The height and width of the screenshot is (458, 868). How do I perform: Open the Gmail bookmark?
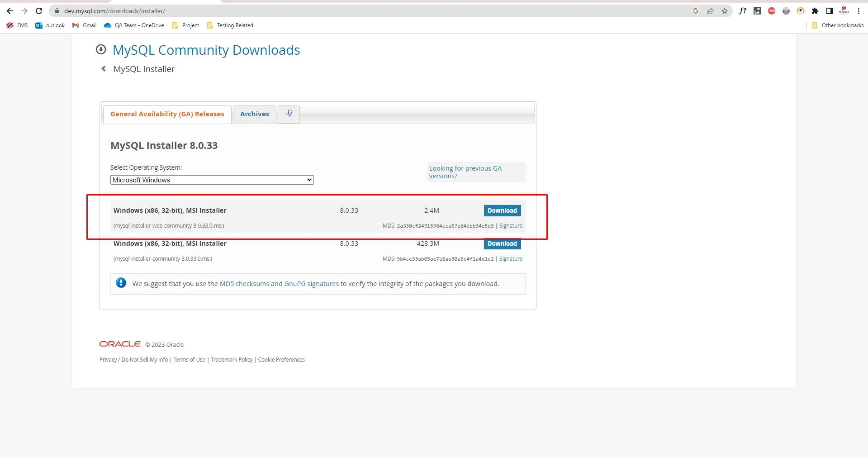click(84, 25)
